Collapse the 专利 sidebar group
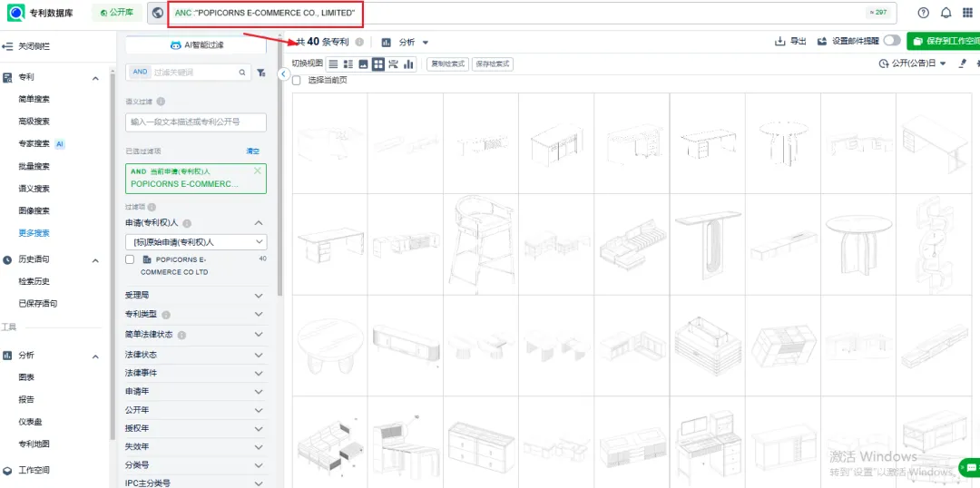 tap(95, 78)
